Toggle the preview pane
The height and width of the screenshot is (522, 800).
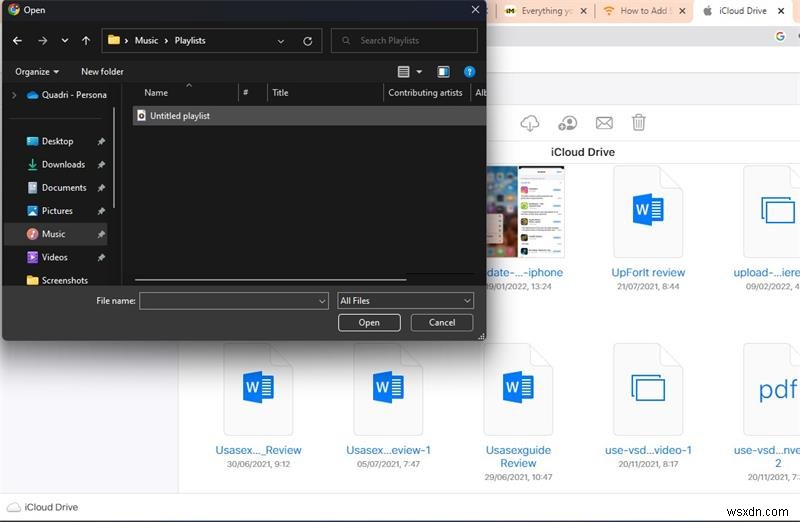pos(443,72)
